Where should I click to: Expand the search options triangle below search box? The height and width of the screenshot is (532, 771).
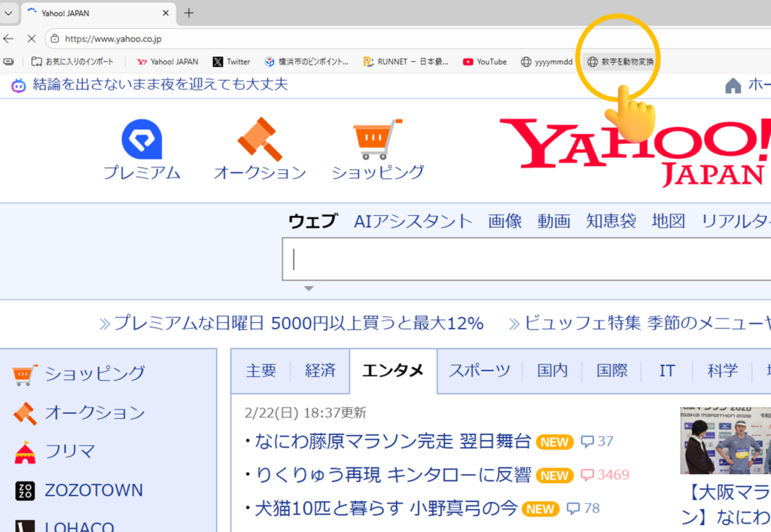[309, 288]
